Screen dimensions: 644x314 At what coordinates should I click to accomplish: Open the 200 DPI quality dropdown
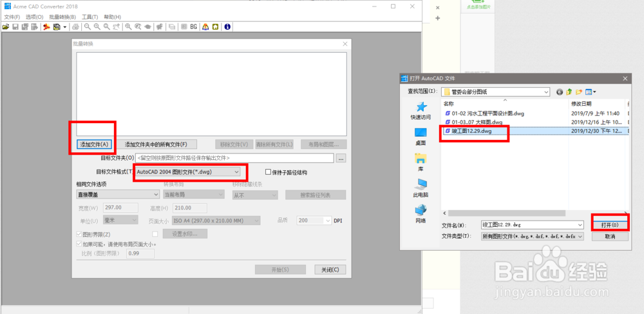(x=314, y=221)
